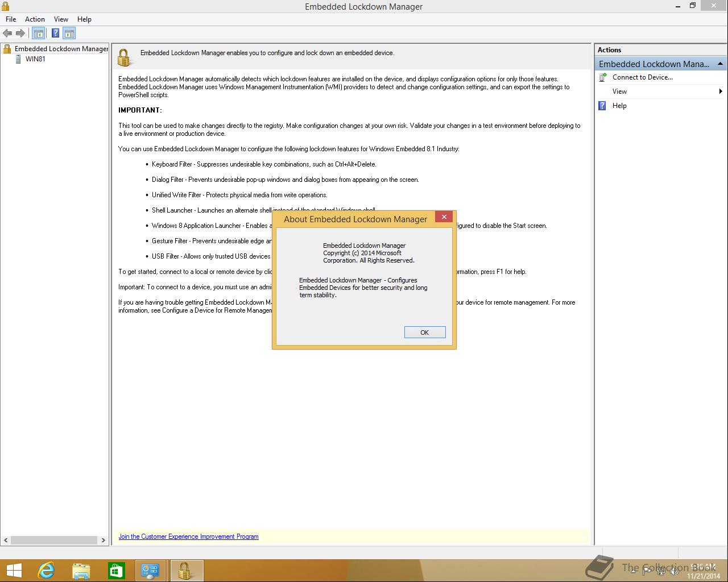728x582 pixels.
Task: Select Embedded Lockdown Manager tree root
Action: 61,49
